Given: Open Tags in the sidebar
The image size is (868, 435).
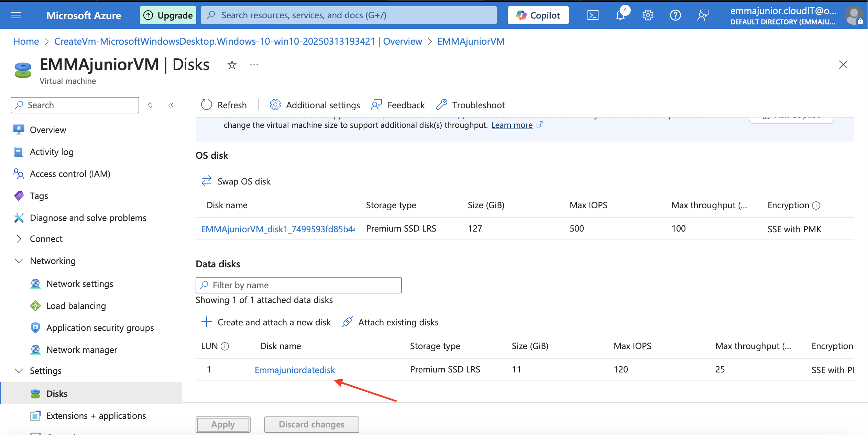Looking at the screenshot, I should pos(39,196).
